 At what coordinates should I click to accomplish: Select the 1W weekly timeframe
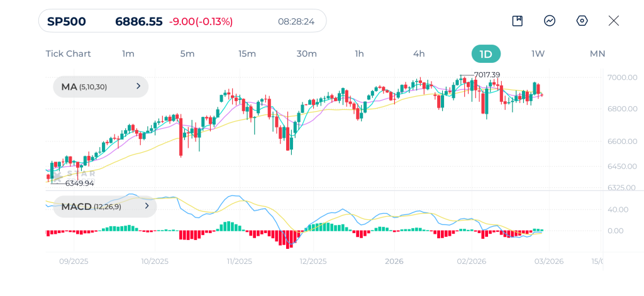coord(538,53)
